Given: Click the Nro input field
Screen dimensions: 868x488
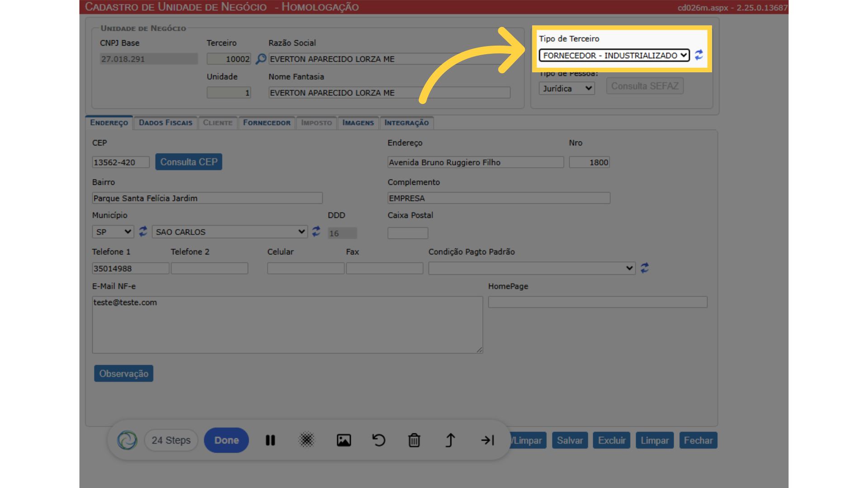Looking at the screenshot, I should (x=590, y=162).
